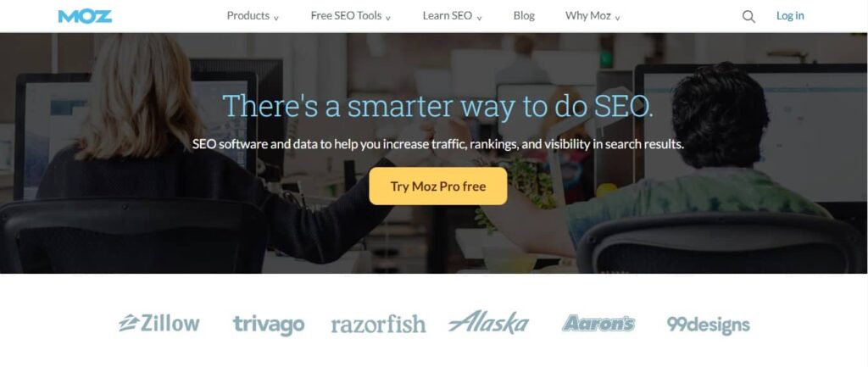
Task: Expand the Free SEO Tools chevron
Action: click(388, 18)
